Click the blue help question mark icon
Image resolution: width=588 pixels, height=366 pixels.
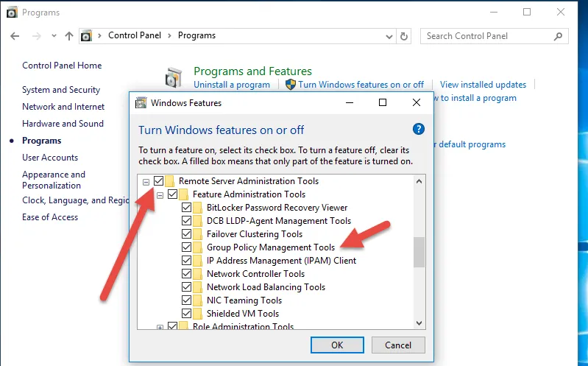(x=419, y=130)
